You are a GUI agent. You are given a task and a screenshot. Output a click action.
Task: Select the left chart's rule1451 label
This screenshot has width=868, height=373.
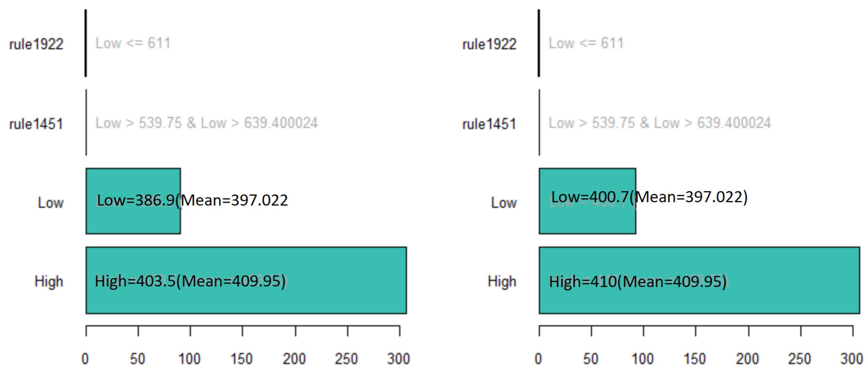tap(36, 124)
